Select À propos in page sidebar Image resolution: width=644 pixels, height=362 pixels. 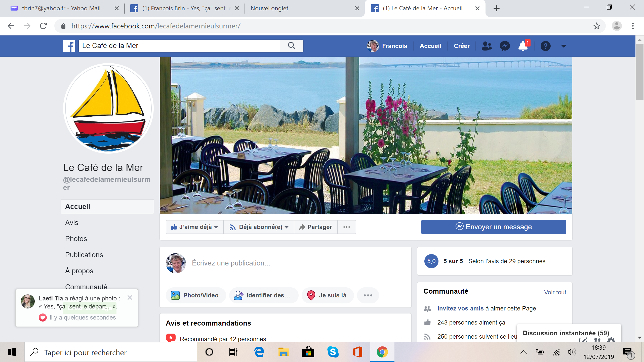[79, 271]
